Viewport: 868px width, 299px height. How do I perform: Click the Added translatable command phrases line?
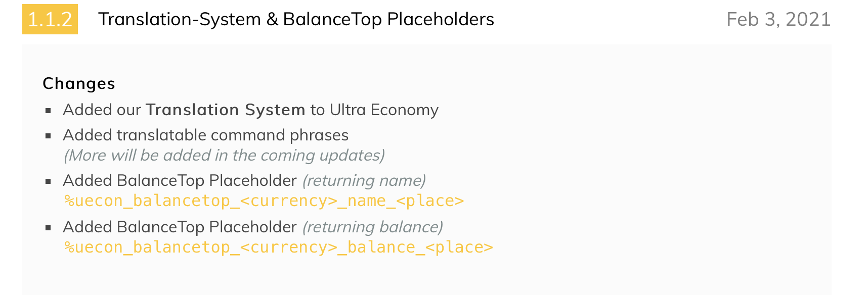click(206, 135)
